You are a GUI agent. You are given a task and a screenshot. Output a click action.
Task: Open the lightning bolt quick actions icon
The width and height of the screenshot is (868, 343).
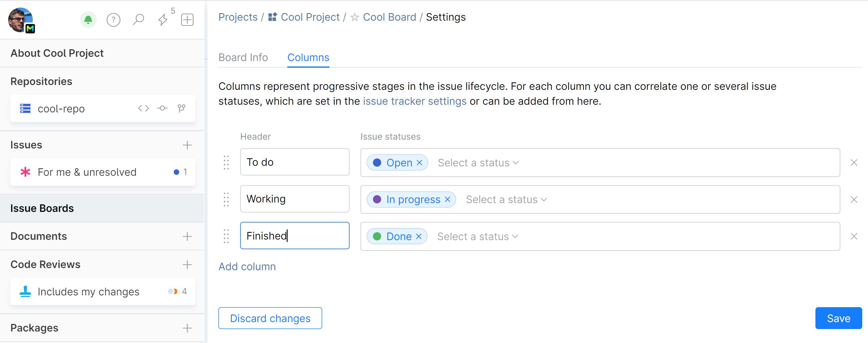point(163,19)
